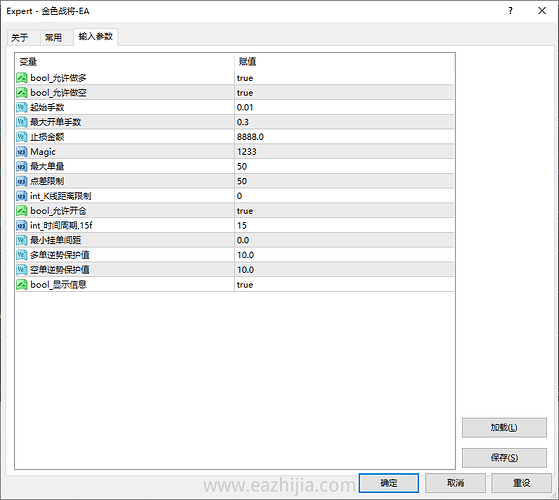Click the 重设 button
The width and height of the screenshot is (559, 500).
tap(522, 483)
